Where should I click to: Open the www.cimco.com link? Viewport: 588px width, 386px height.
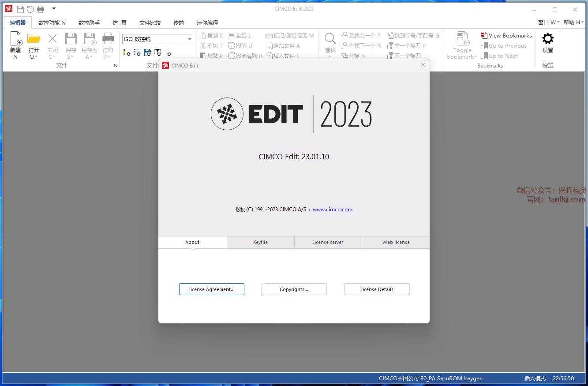(x=332, y=210)
